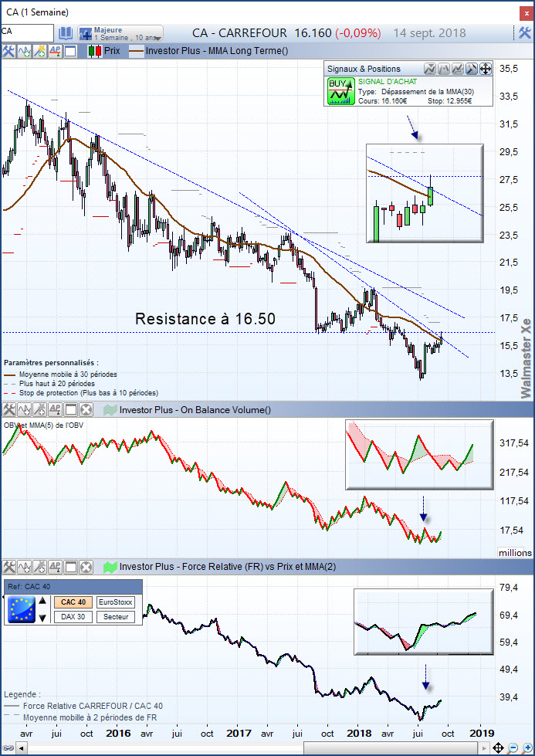Viewport: 535px width, 756px height.
Task: Click the down arrow next to the EU flag
Action: tap(42, 618)
